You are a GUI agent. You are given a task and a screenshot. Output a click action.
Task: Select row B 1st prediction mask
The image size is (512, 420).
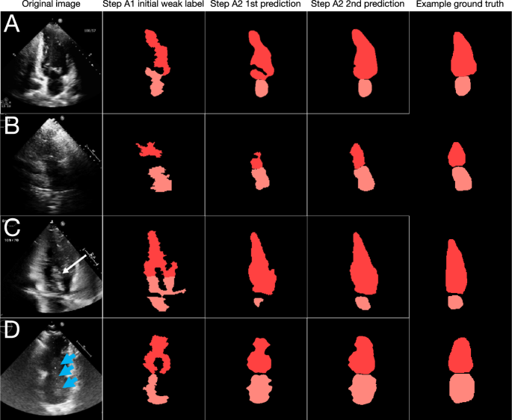(259, 171)
